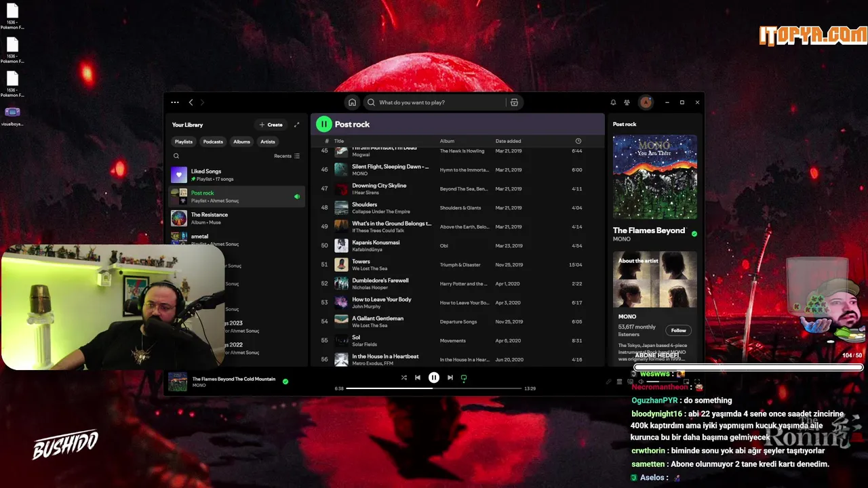Seek on the song progress bar
Screen dimensions: 868x488
pos(434,388)
